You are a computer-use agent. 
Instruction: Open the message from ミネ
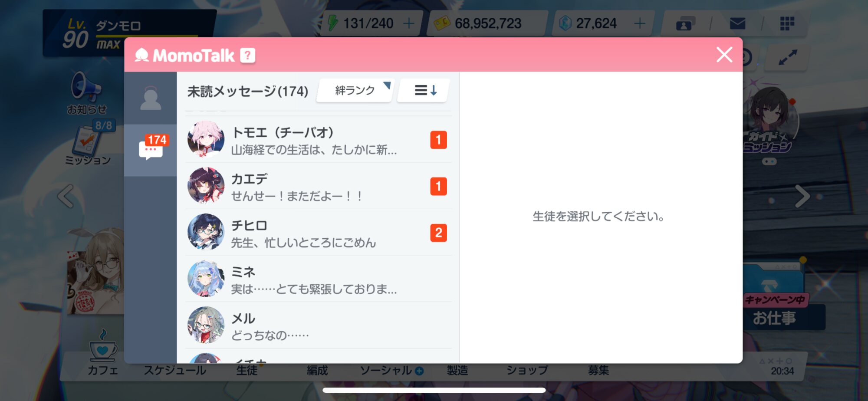(319, 279)
